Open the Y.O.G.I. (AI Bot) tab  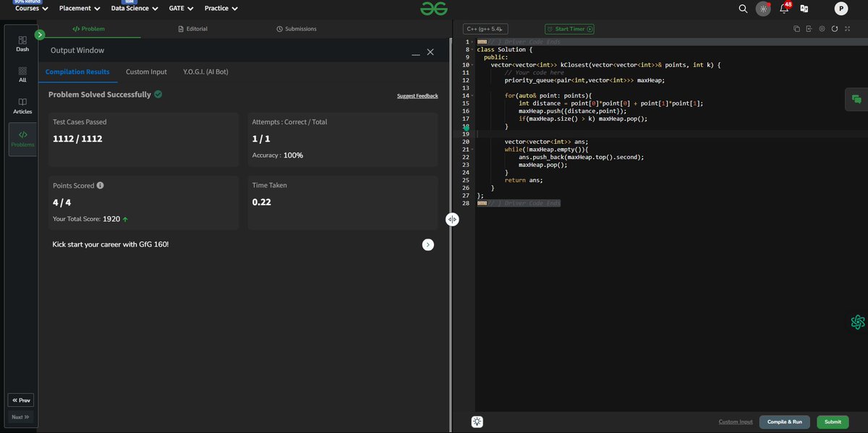[206, 72]
